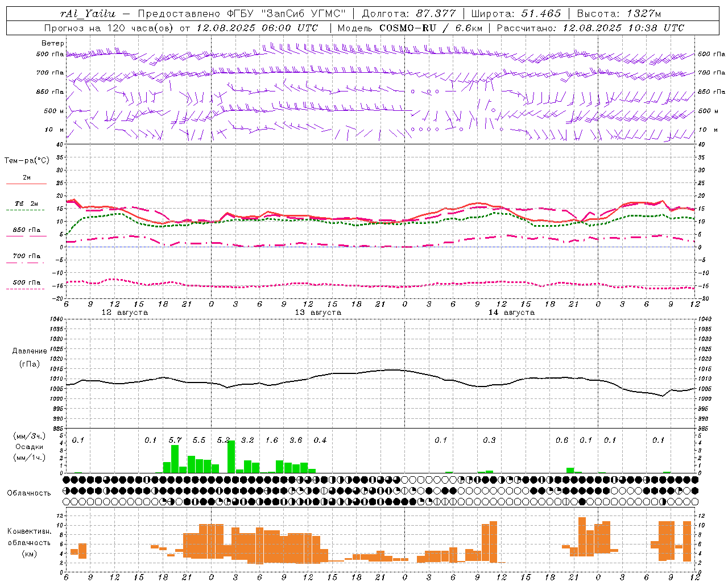Click the dash-dot 700 гПа temperature legend line

point(25,263)
